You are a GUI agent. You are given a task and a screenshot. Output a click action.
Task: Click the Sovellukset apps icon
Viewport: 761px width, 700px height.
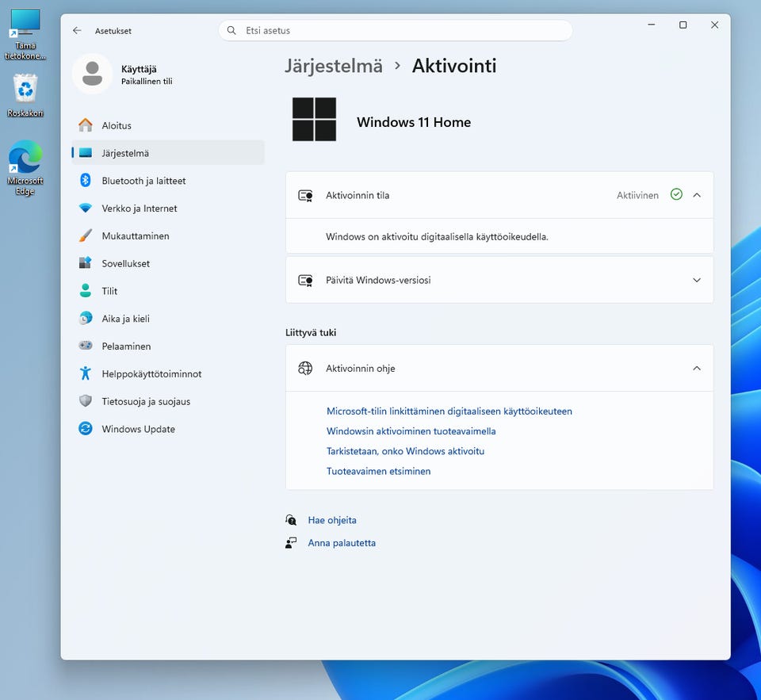tap(86, 263)
